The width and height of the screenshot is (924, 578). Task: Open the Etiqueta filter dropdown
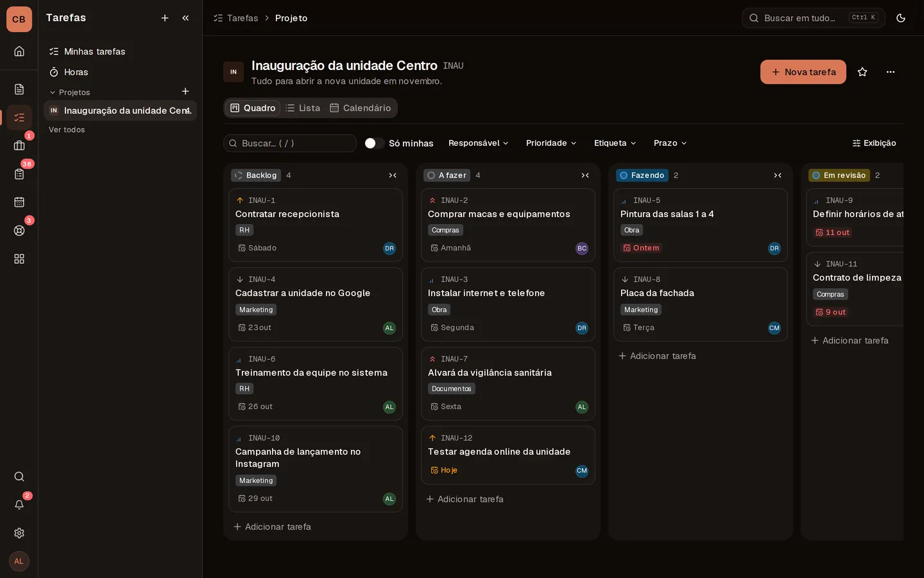(615, 143)
